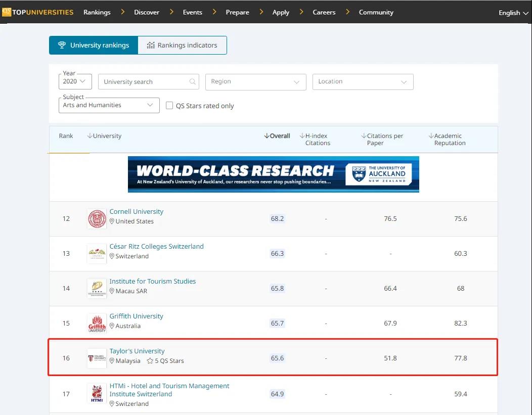Open the Region dropdown
The width and height of the screenshot is (532, 415).
click(x=256, y=82)
